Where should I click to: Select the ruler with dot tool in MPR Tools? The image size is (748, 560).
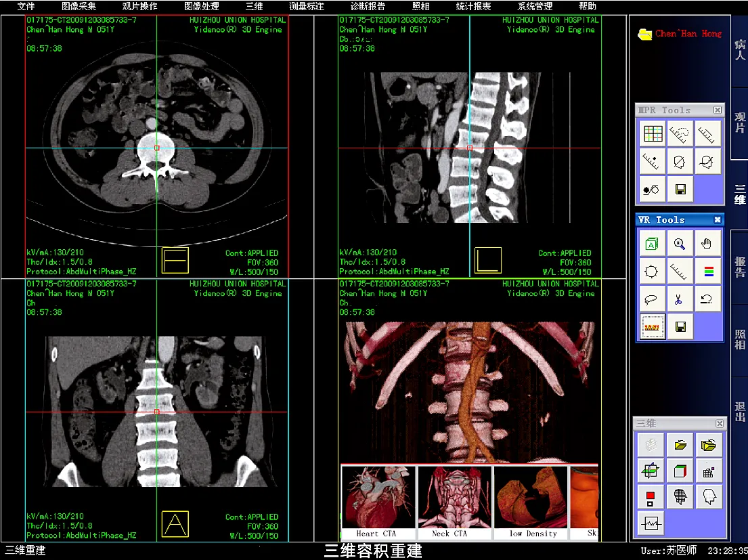(653, 162)
